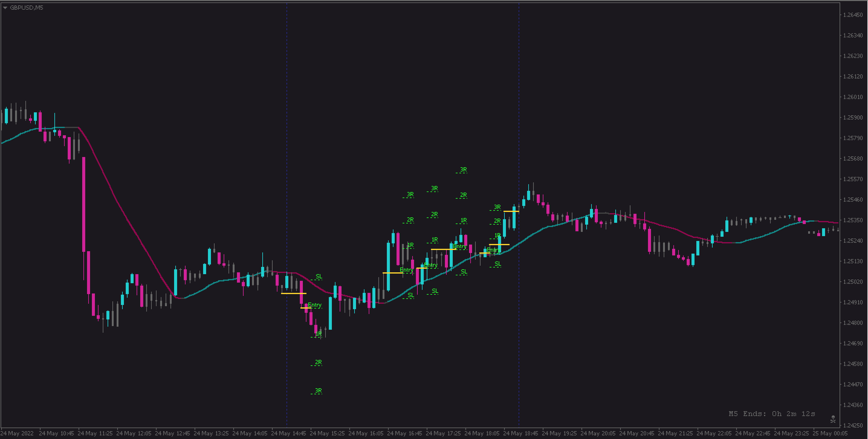Select the tallest magenta bearish candle
868x439 pixels.
[83, 204]
